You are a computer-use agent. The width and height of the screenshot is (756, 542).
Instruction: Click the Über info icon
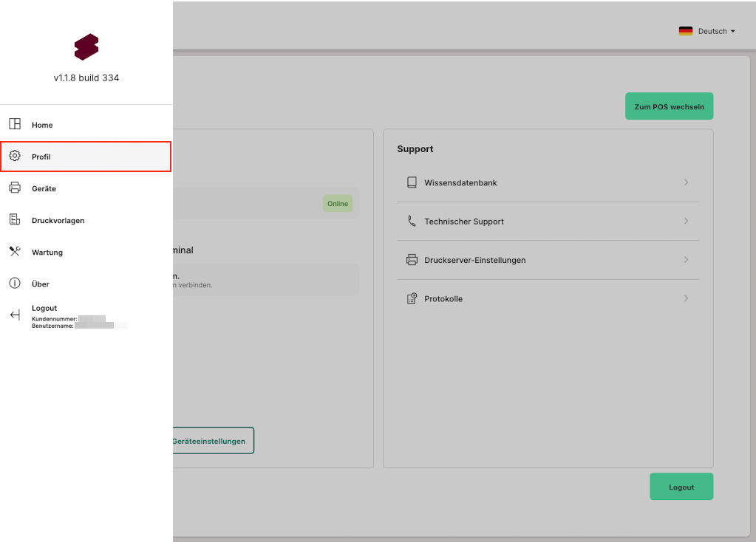[15, 284]
